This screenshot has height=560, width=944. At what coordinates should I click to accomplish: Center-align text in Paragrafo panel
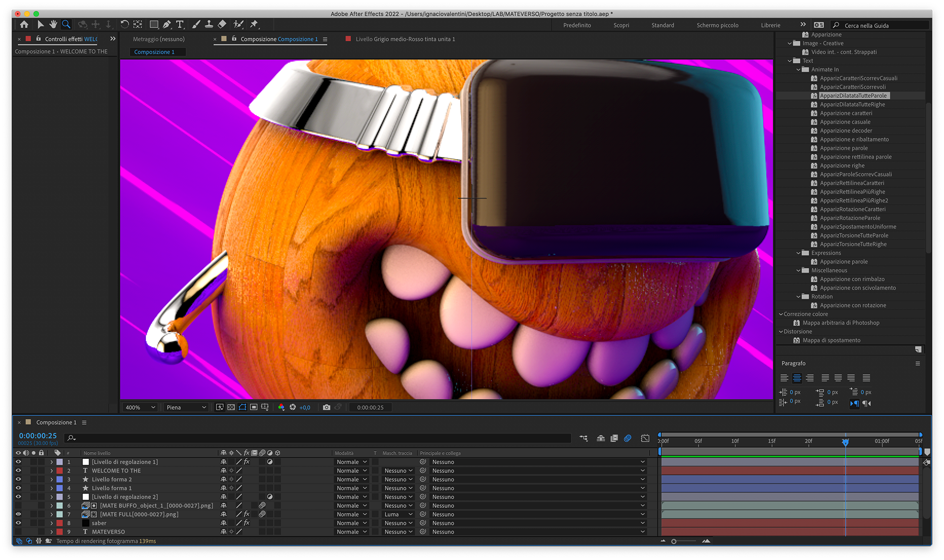(x=796, y=378)
